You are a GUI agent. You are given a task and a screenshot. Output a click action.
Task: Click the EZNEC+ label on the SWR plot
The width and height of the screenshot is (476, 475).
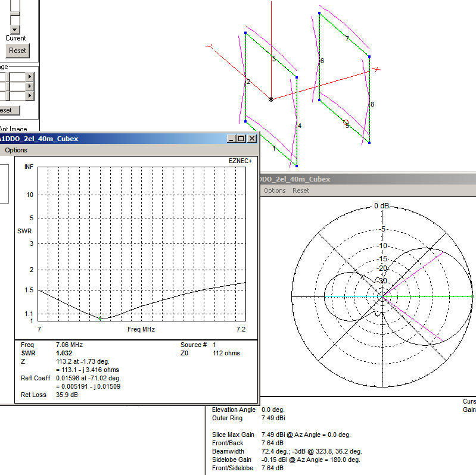[240, 161]
